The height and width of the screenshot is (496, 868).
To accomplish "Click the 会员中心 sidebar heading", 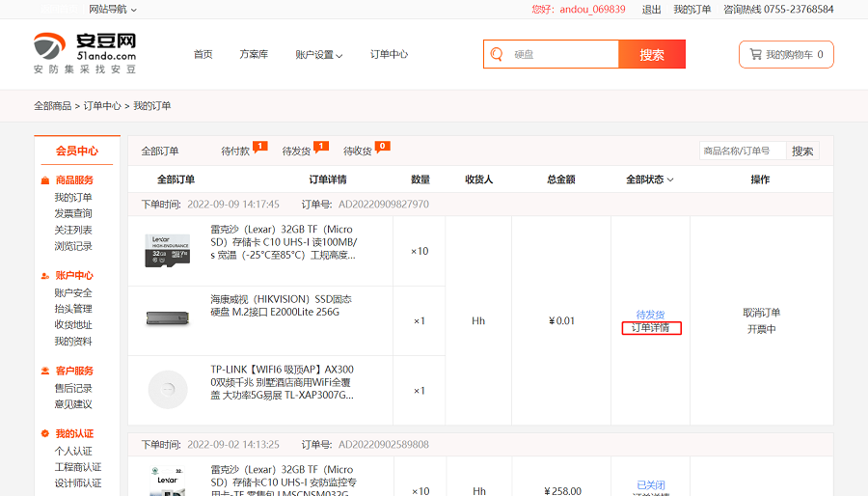I will click(77, 151).
